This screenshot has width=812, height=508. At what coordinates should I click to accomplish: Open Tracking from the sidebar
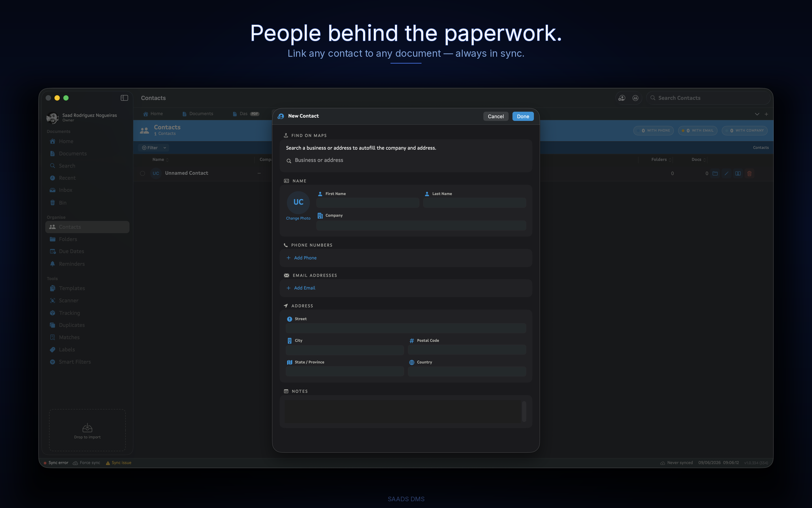click(87, 313)
